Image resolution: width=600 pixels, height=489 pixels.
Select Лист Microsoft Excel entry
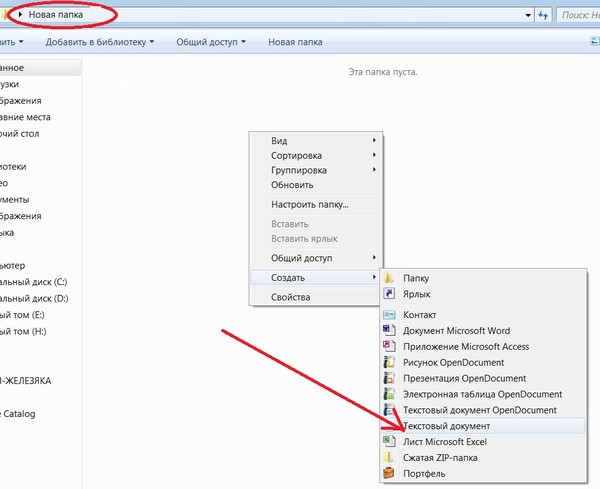(x=444, y=442)
